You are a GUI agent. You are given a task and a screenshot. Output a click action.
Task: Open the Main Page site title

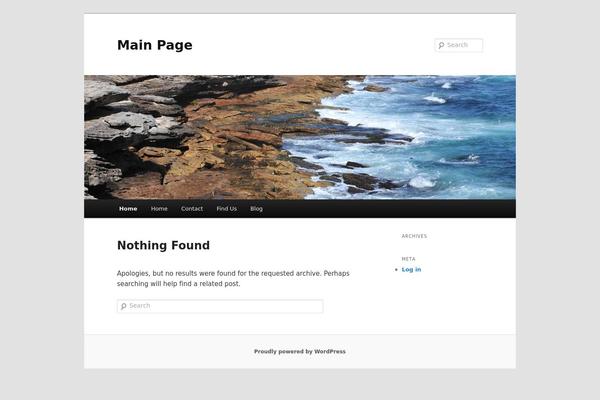click(155, 45)
